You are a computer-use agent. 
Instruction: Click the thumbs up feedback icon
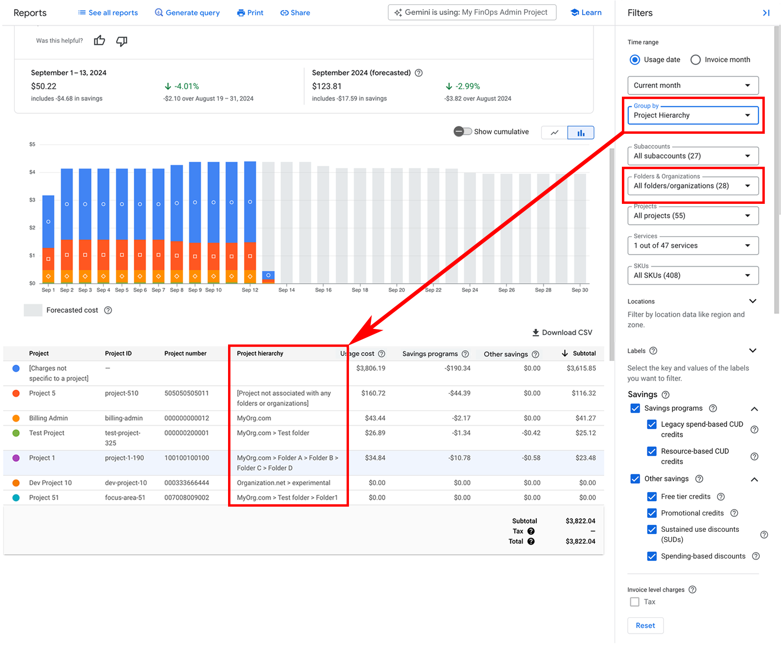tap(99, 41)
